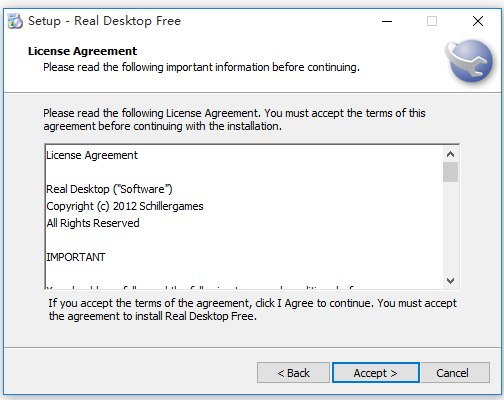The width and height of the screenshot is (504, 400).
Task: Close the Real Desktop Free setup window
Action: click(478, 21)
